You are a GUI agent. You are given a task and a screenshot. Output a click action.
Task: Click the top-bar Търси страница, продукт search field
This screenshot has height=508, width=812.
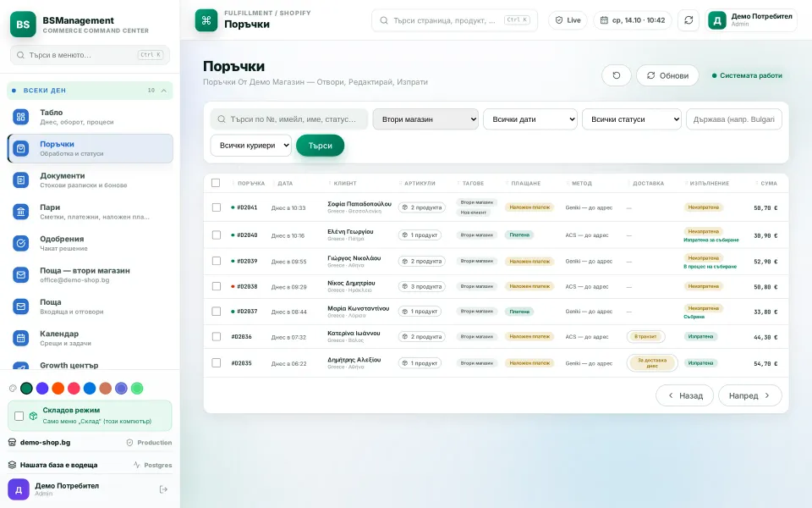454,20
